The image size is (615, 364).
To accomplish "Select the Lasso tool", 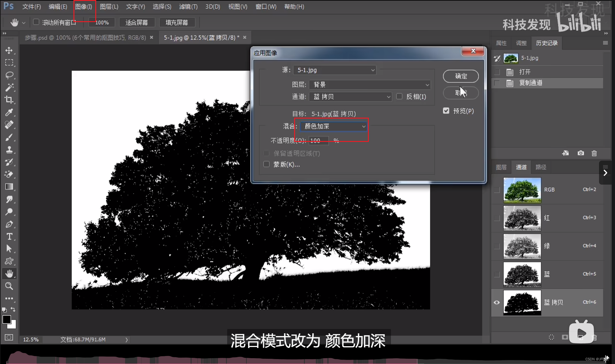I will click(9, 75).
